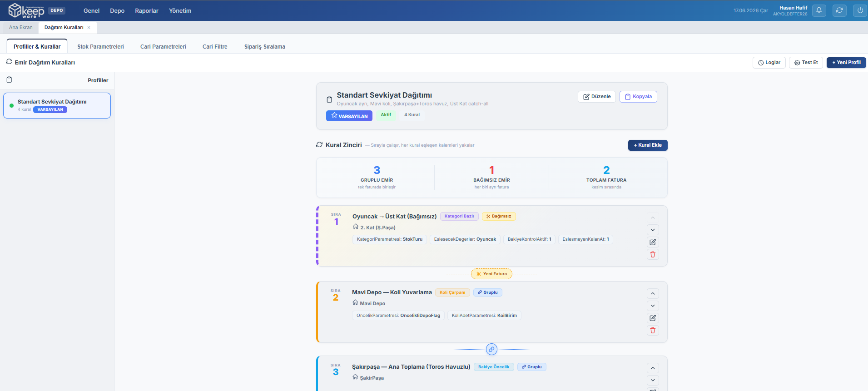Edit the Mavi Depo Koli Yuvarlama rule

(x=653, y=318)
